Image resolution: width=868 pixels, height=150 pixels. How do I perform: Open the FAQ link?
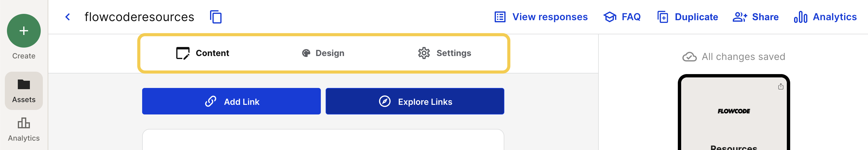631,17
